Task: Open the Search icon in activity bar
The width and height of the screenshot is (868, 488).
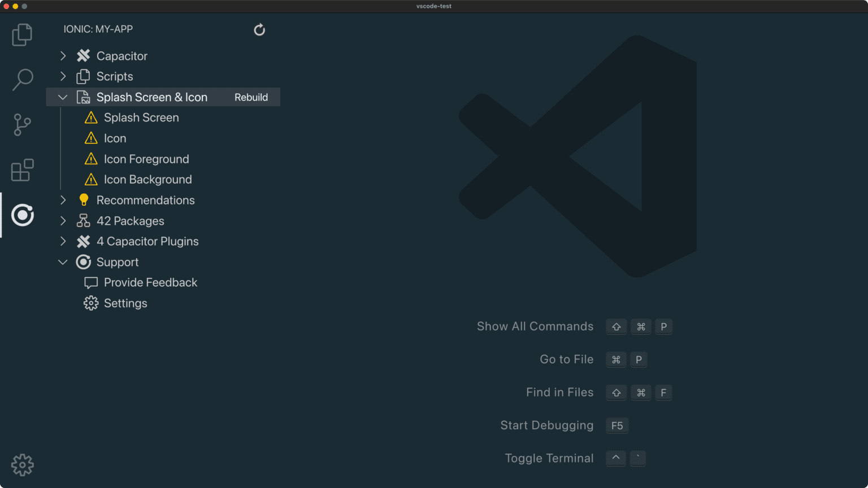Action: pyautogui.click(x=22, y=80)
